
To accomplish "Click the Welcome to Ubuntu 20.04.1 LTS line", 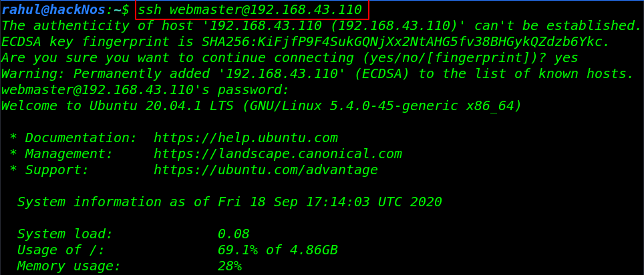I will 261,106.
